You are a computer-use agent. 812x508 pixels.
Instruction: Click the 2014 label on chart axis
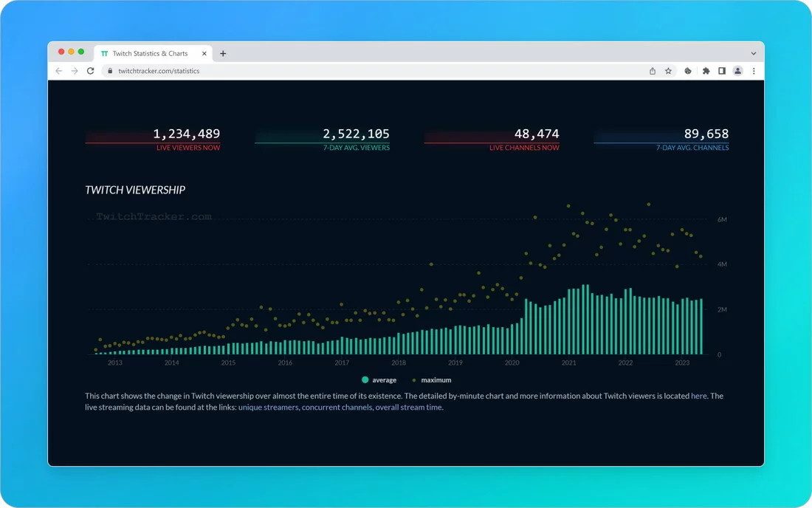point(172,363)
